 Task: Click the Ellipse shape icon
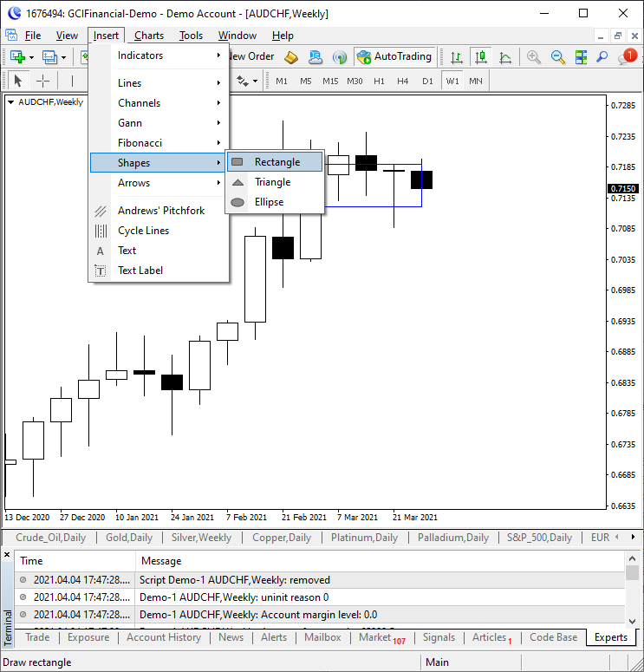(x=237, y=202)
